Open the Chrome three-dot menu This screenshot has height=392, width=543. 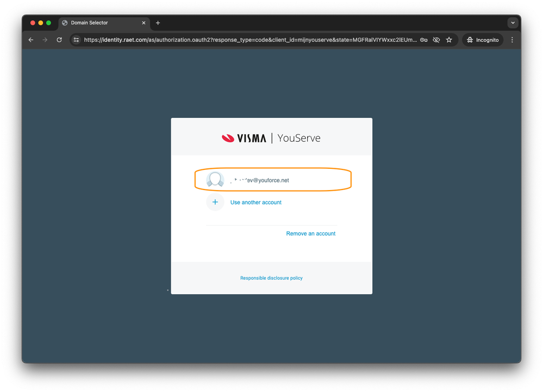(512, 40)
